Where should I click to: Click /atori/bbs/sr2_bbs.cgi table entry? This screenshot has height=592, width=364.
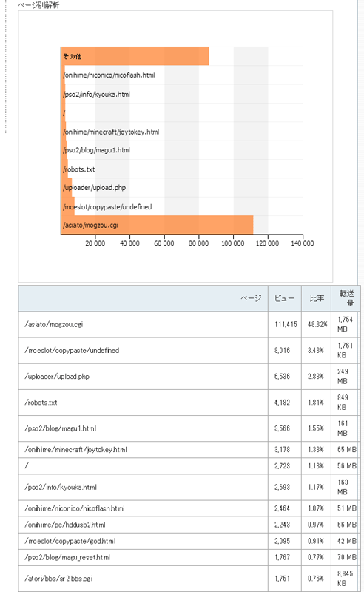click(x=58, y=579)
